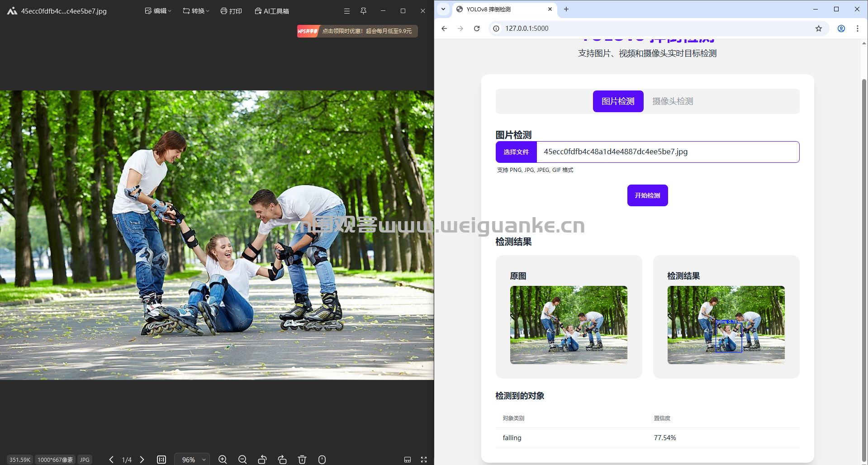Rotate the image counterclockwise
Image resolution: width=868 pixels, height=465 pixels.
[x=262, y=460]
